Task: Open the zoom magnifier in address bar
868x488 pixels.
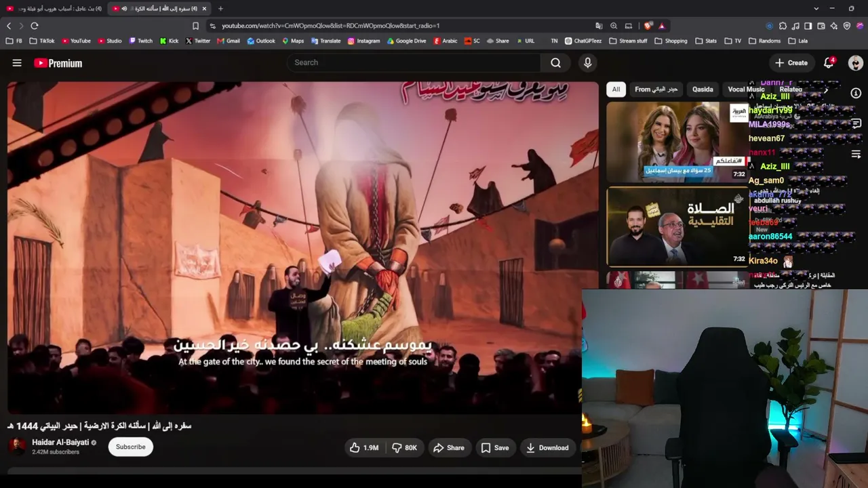Action: coord(614,26)
